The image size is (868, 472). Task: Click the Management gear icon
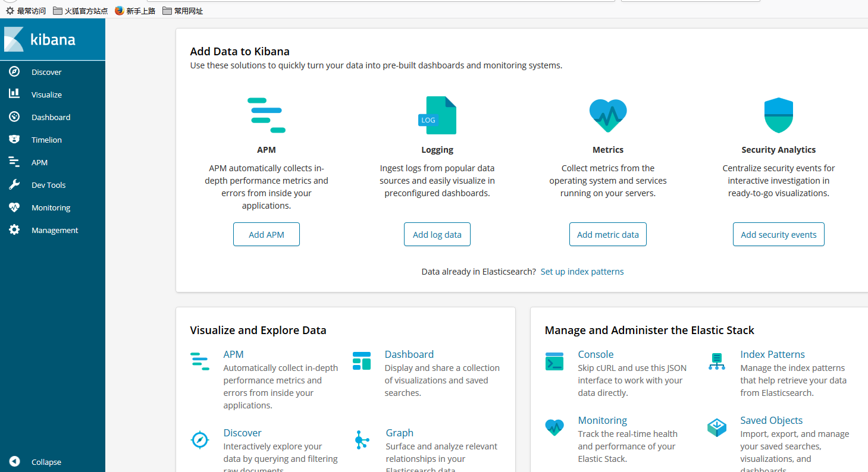[x=14, y=230]
